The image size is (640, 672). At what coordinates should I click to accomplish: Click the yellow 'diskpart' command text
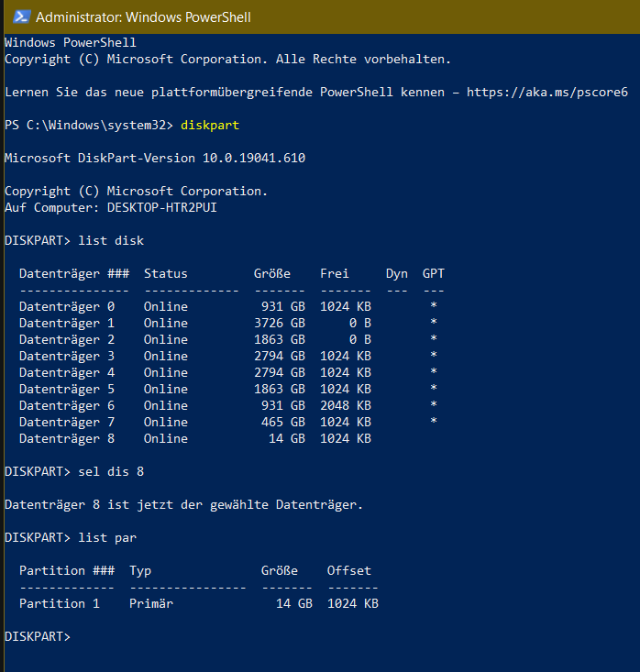(210, 126)
